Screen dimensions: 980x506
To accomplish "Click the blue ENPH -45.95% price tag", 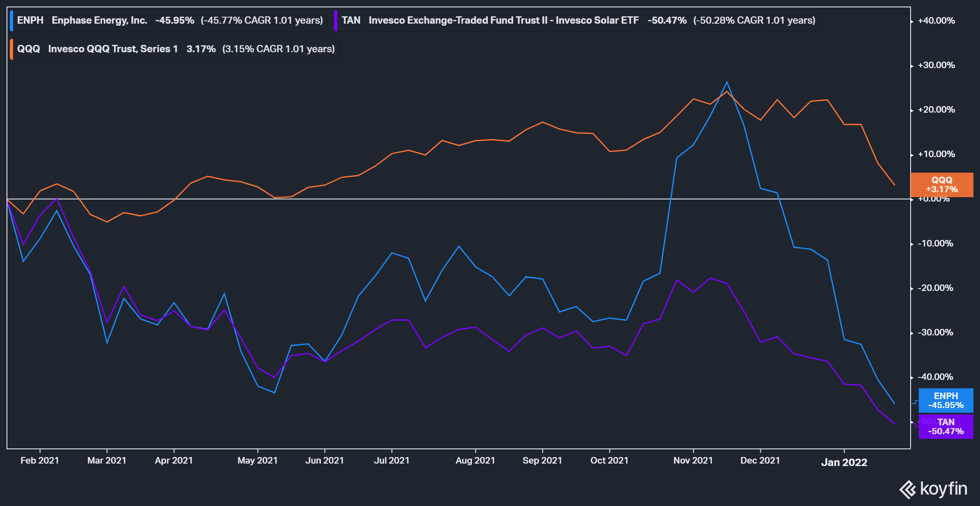I will click(946, 400).
